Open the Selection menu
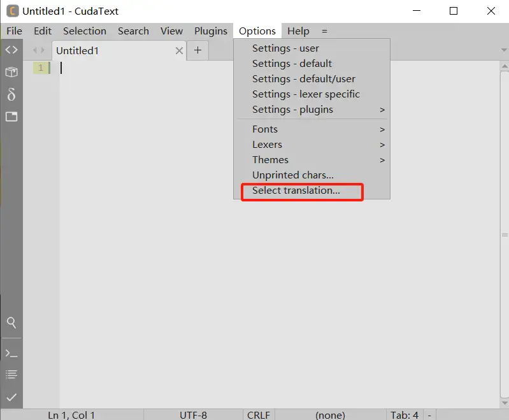Image resolution: width=509 pixels, height=420 pixels. point(85,31)
